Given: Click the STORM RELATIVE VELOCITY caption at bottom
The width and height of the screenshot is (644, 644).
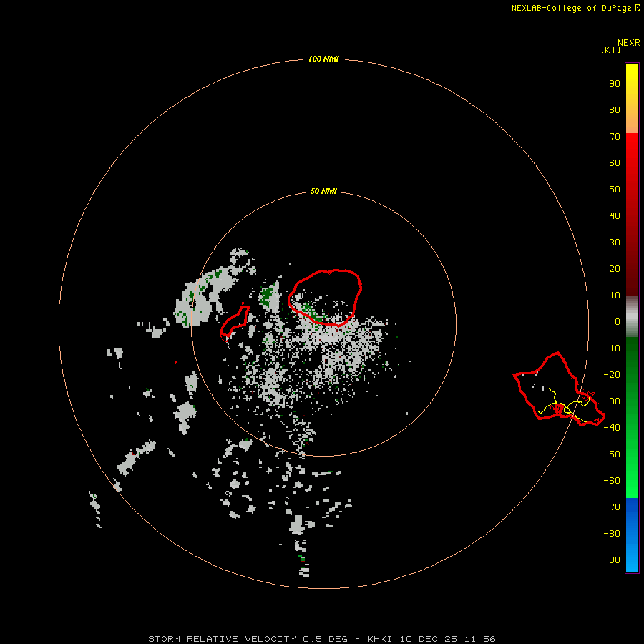Looking at the screenshot, I should [322, 639].
